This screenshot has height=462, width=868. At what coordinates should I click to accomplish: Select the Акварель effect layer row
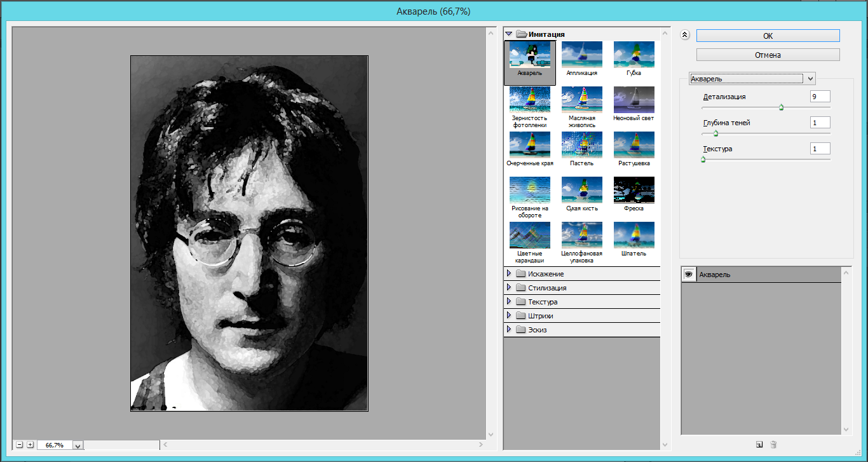[761, 275]
